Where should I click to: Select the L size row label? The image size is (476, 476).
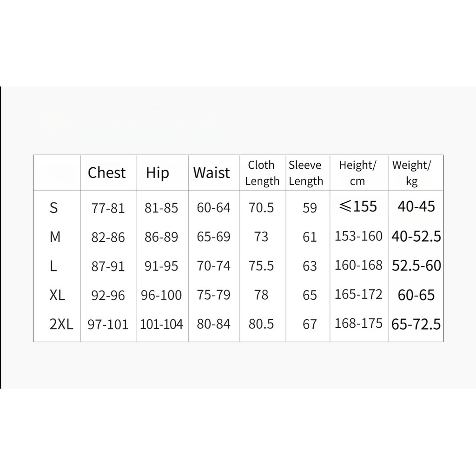click(x=53, y=266)
